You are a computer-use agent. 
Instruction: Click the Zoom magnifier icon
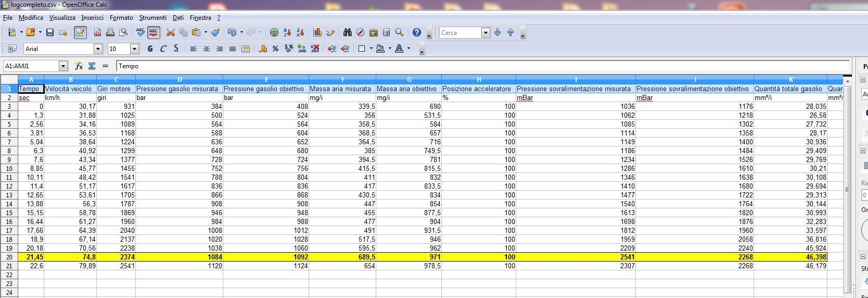[399, 32]
